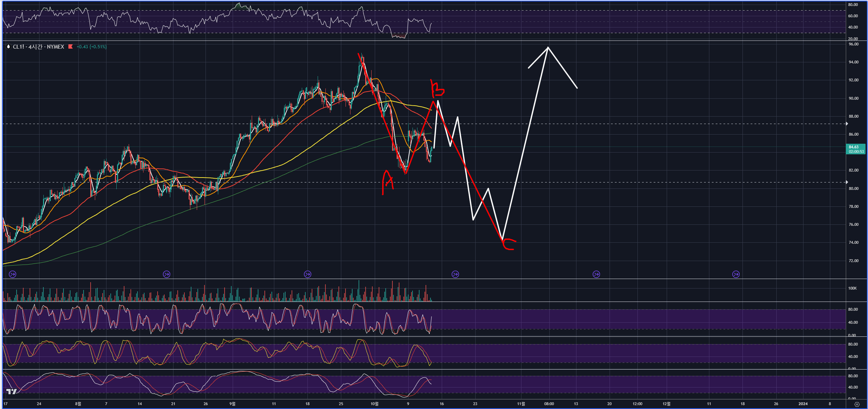This screenshot has width=868, height=409.
Task: Select the red hand-drawn letter B
Action: point(437,89)
